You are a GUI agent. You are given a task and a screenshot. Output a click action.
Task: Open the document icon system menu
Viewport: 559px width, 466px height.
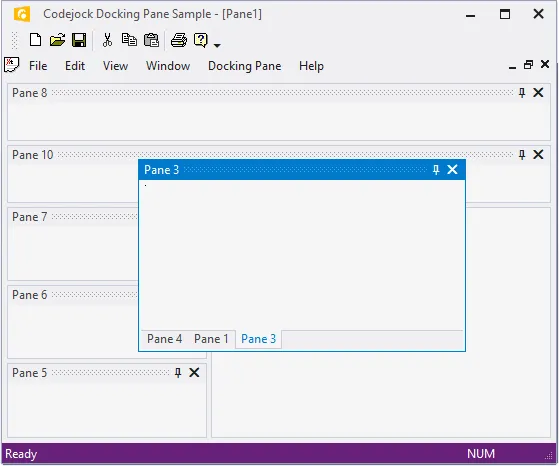[x=11, y=65]
